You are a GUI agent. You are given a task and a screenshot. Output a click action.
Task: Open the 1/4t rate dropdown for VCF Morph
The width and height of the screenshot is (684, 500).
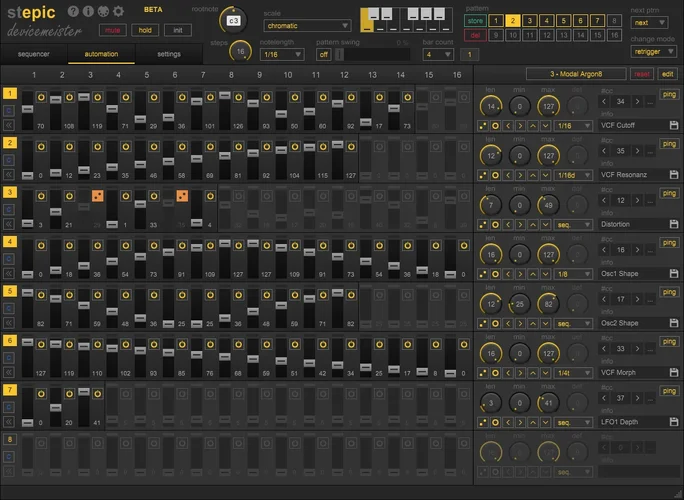coord(573,373)
